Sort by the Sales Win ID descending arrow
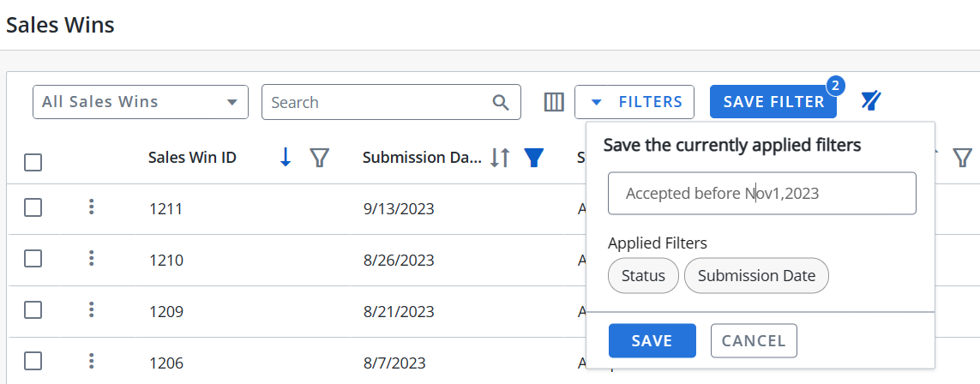The width and height of the screenshot is (980, 384). 286,158
